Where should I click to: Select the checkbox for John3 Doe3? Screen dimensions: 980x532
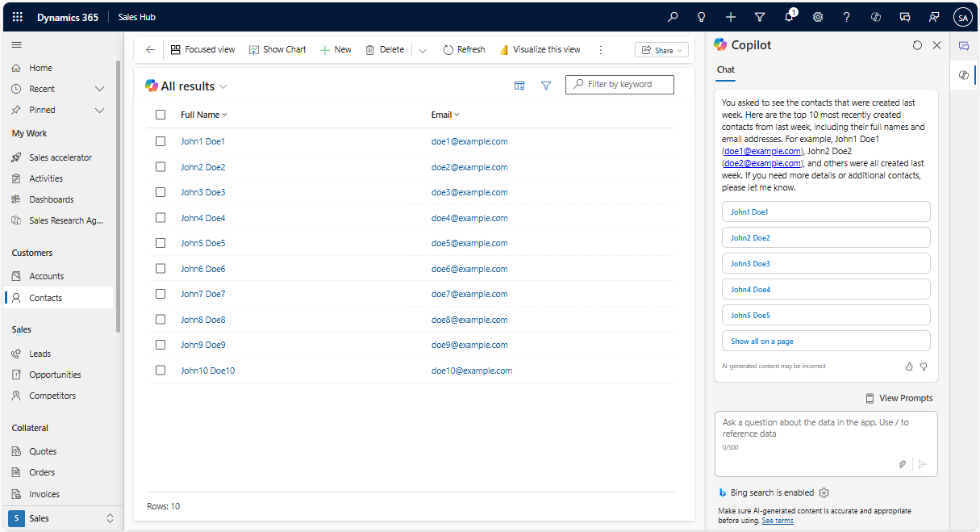[161, 192]
